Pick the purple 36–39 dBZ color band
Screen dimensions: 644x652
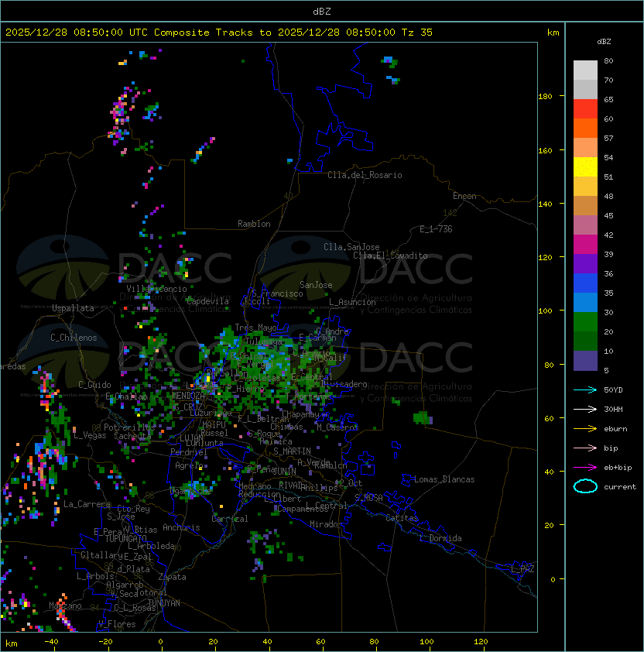pyautogui.click(x=585, y=263)
